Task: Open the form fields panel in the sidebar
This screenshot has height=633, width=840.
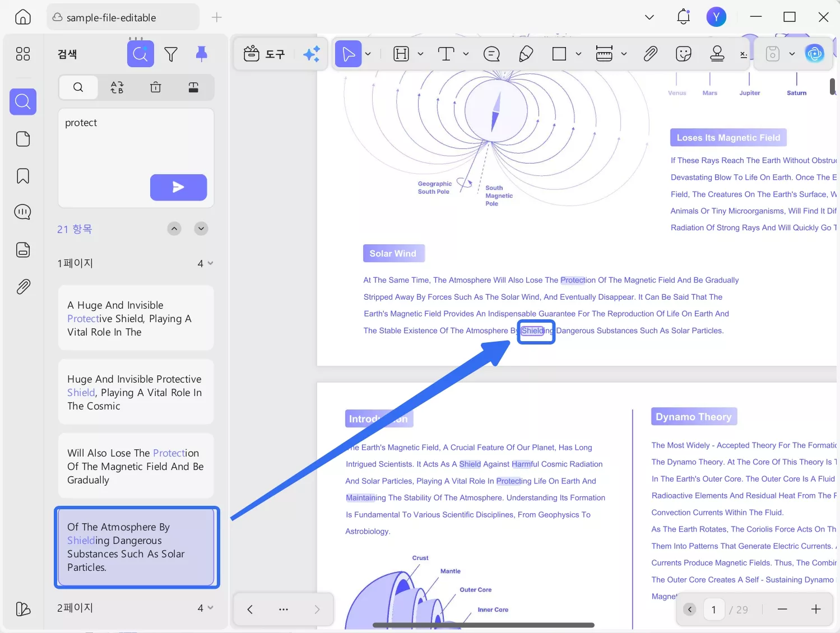Action: click(x=23, y=250)
